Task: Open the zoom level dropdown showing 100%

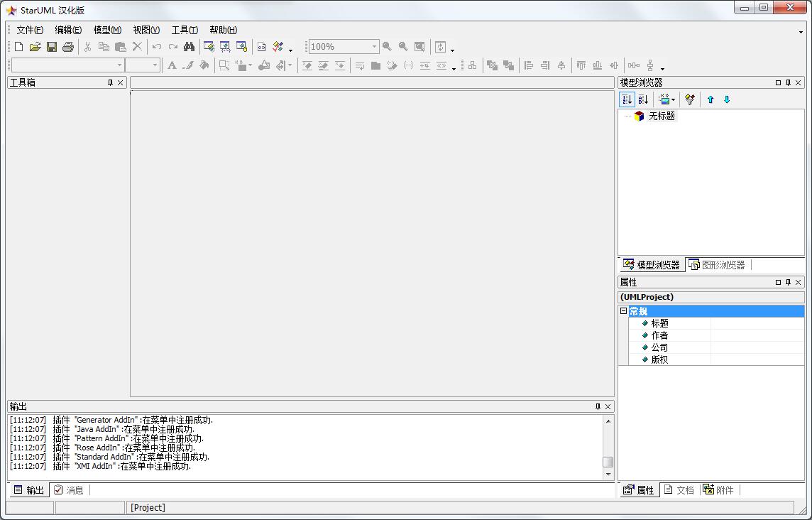Action: [375, 46]
